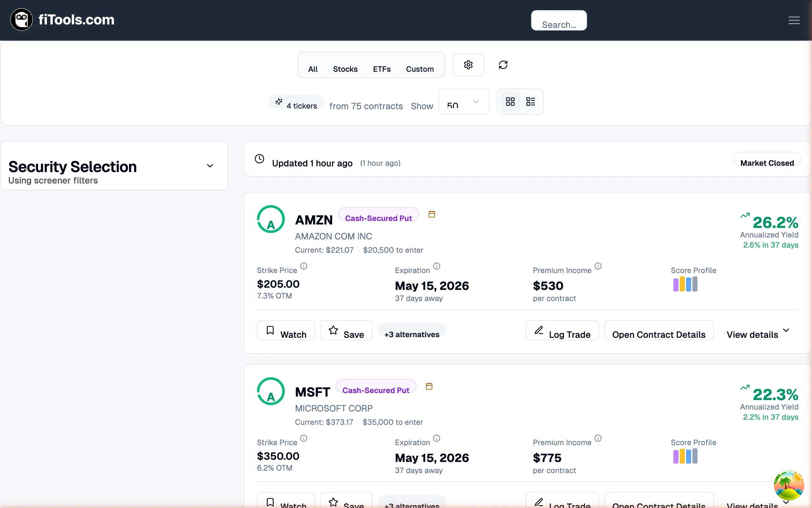Click the 22.3% annualized yield value
812x508 pixels.
coord(776,394)
